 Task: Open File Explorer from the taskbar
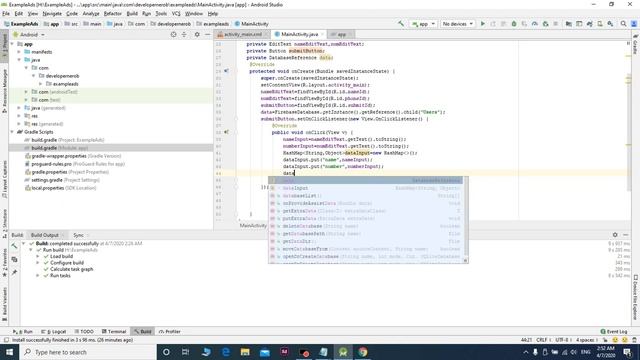pyautogui.click(x=245, y=352)
